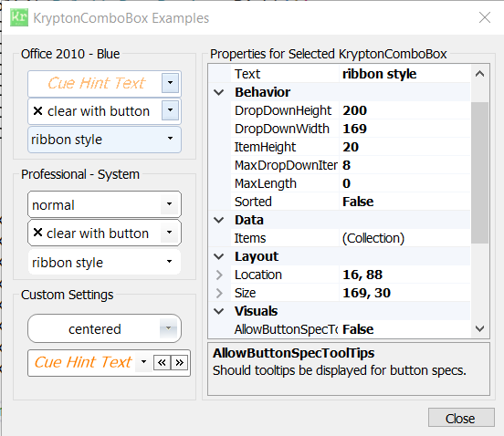Click the property grid vertical scrollbar thumb
Screen dimensions: 504x436
(480, 172)
